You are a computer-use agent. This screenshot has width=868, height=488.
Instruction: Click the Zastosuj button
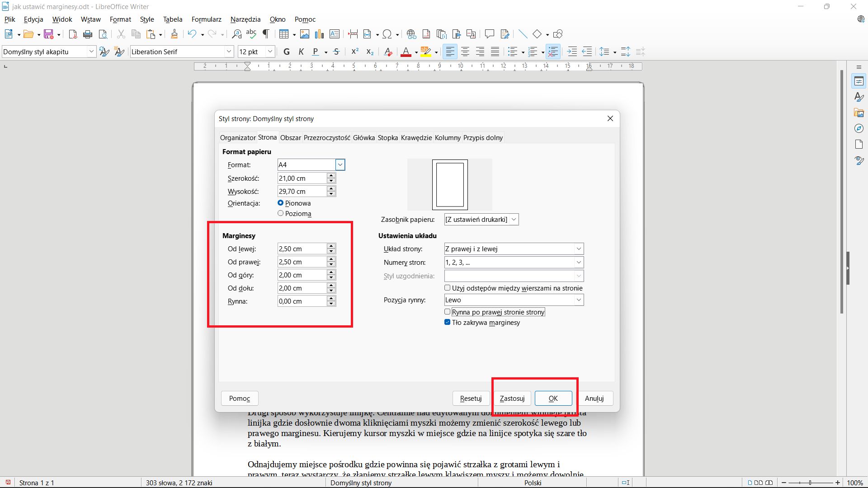[x=512, y=399]
